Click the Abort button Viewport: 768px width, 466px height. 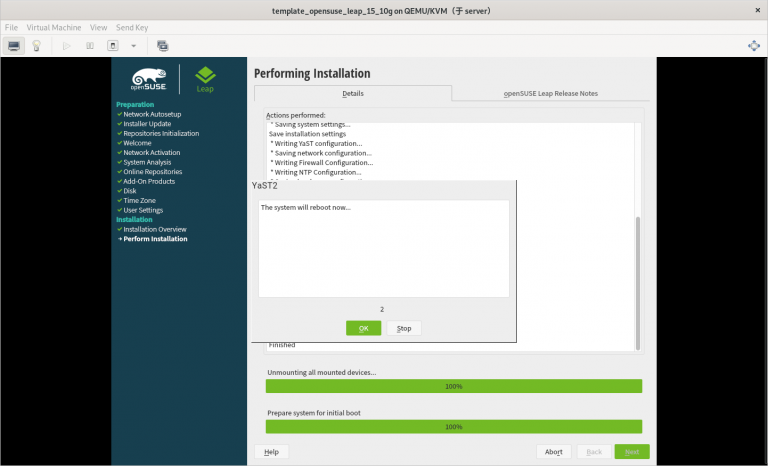[553, 452]
